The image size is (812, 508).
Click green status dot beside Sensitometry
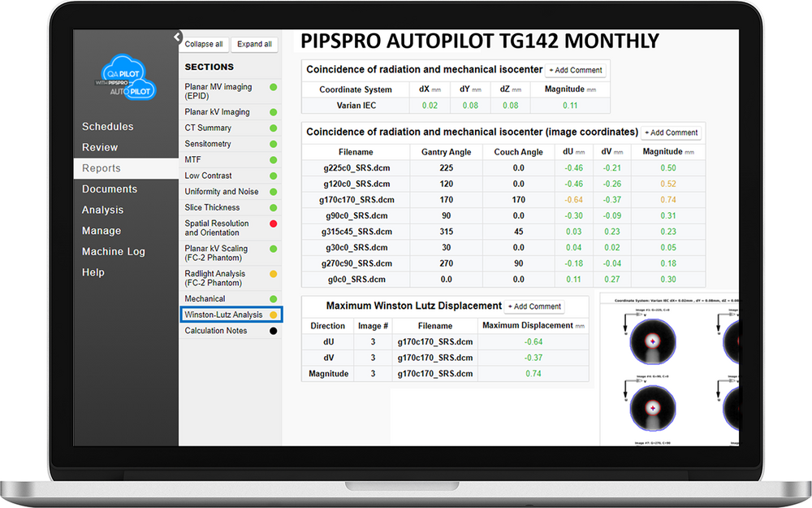pos(274,144)
